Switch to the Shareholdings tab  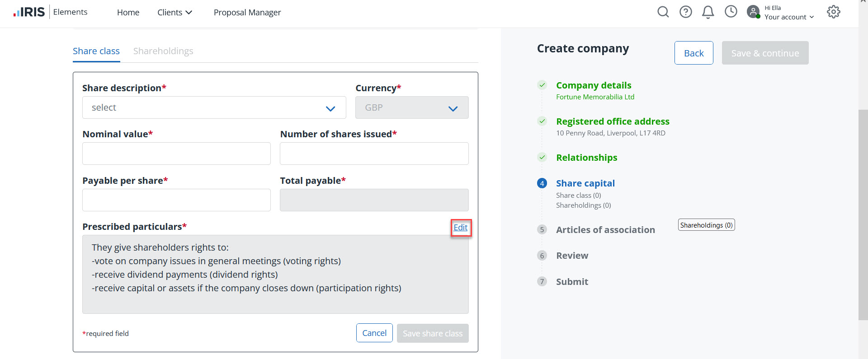pyautogui.click(x=163, y=51)
